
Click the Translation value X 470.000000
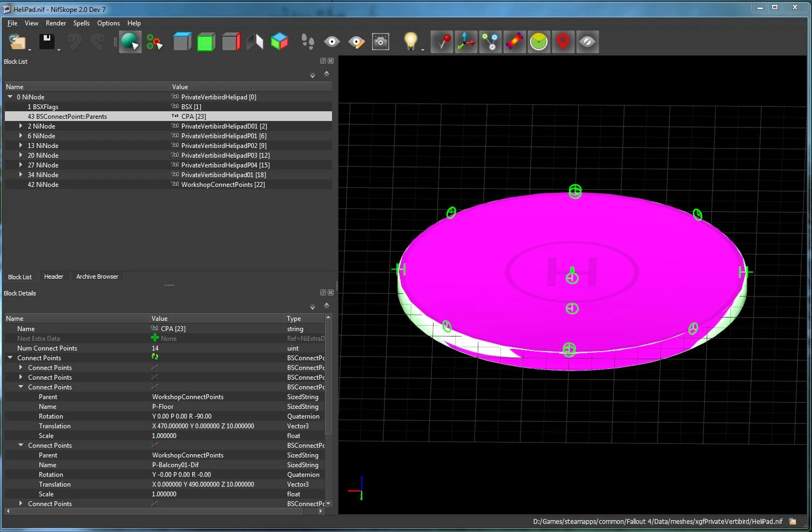tap(203, 426)
